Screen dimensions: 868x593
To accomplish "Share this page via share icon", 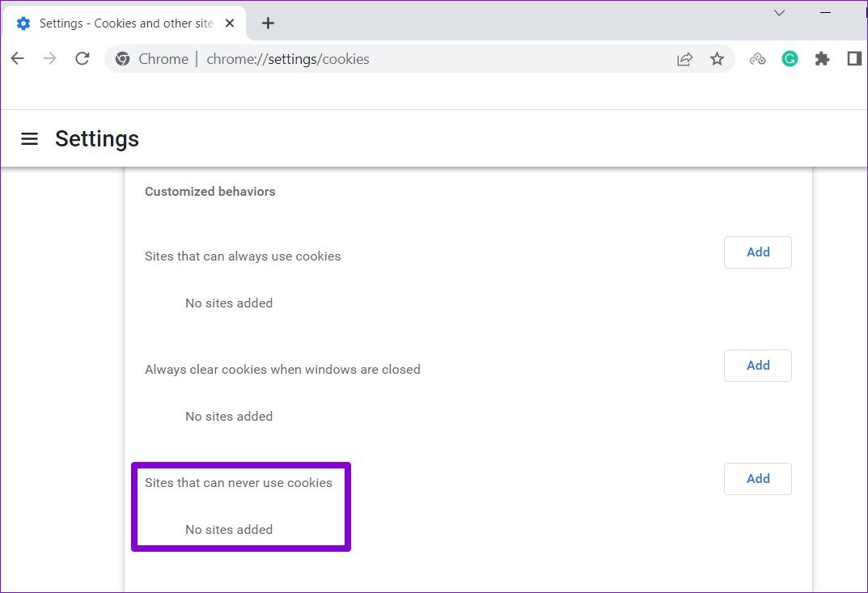I will tap(684, 59).
